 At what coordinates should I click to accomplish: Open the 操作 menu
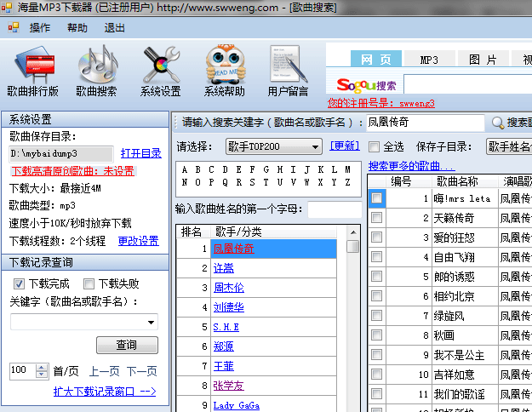pyautogui.click(x=40, y=27)
